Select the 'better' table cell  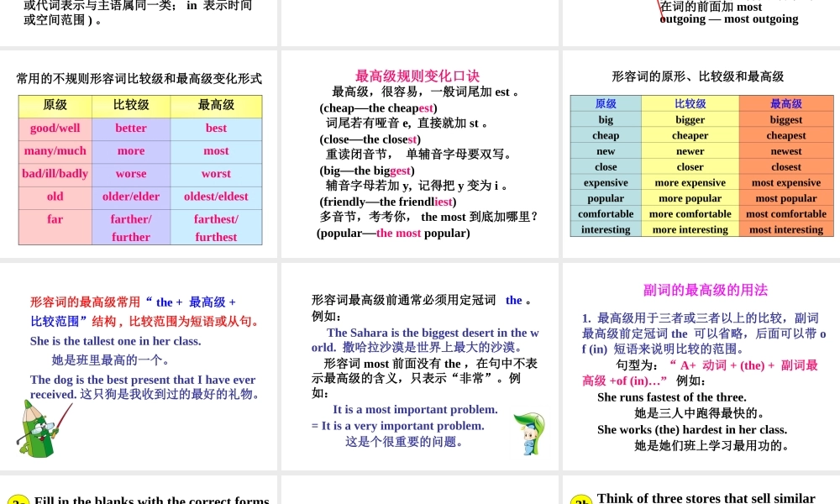click(x=131, y=129)
